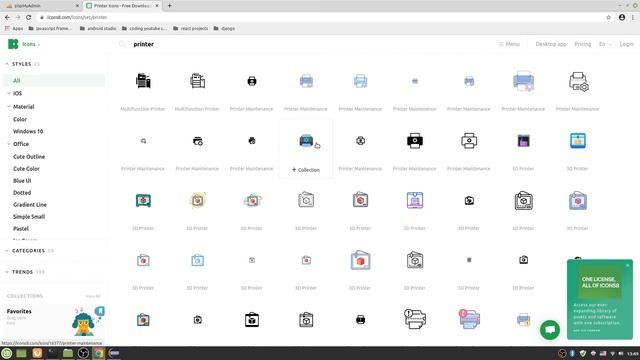Open the Icons dropdown next to logo
640x360 pixels.
pos(31,44)
